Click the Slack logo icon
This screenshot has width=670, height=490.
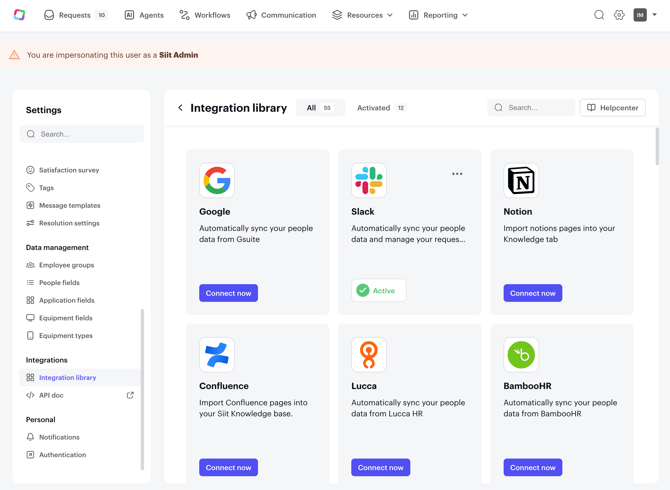click(369, 180)
